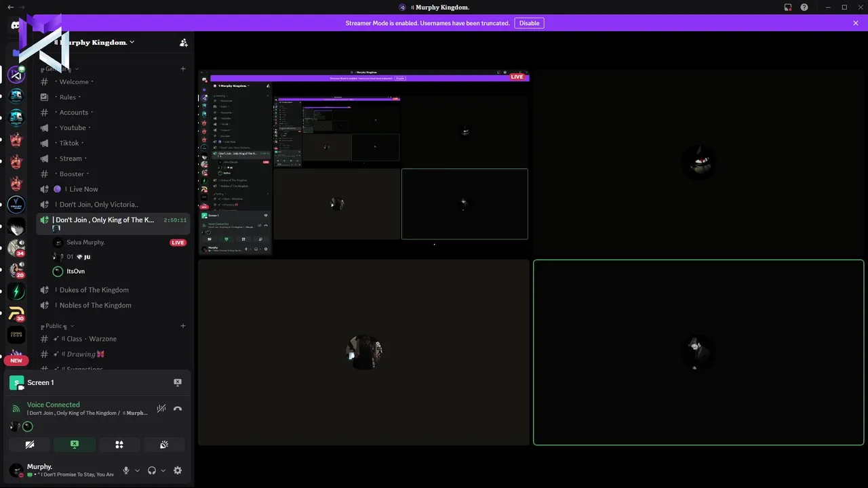This screenshot has height=488, width=868.
Task: Open the green lightning bolt server
Action: [x=16, y=291]
